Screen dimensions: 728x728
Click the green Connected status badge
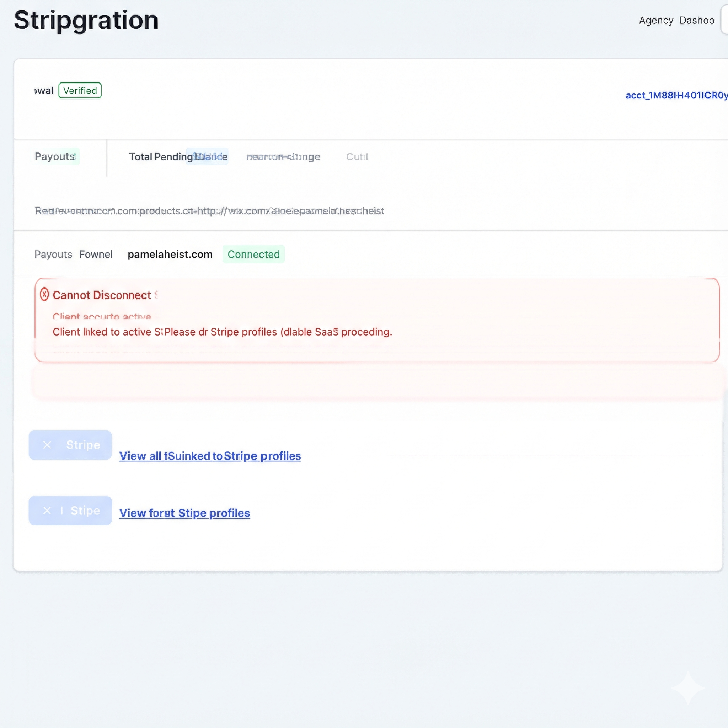point(253,255)
